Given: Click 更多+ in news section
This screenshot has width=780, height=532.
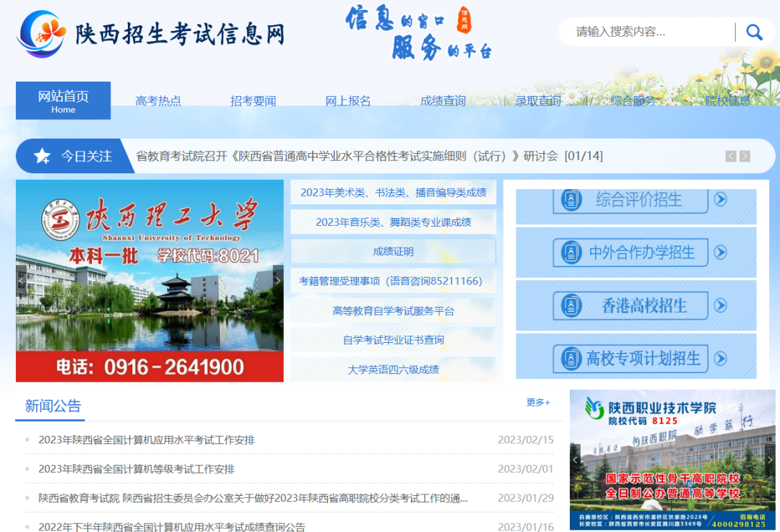Looking at the screenshot, I should pos(538,402).
